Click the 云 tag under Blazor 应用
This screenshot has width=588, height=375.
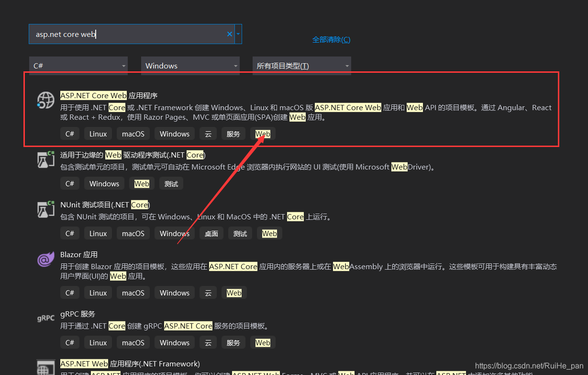point(208,293)
